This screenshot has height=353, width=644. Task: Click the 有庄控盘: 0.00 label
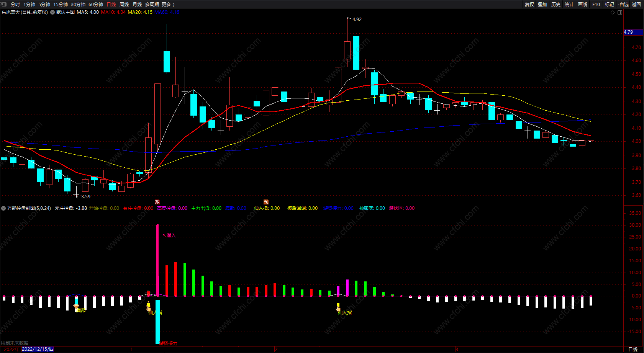[x=138, y=208]
